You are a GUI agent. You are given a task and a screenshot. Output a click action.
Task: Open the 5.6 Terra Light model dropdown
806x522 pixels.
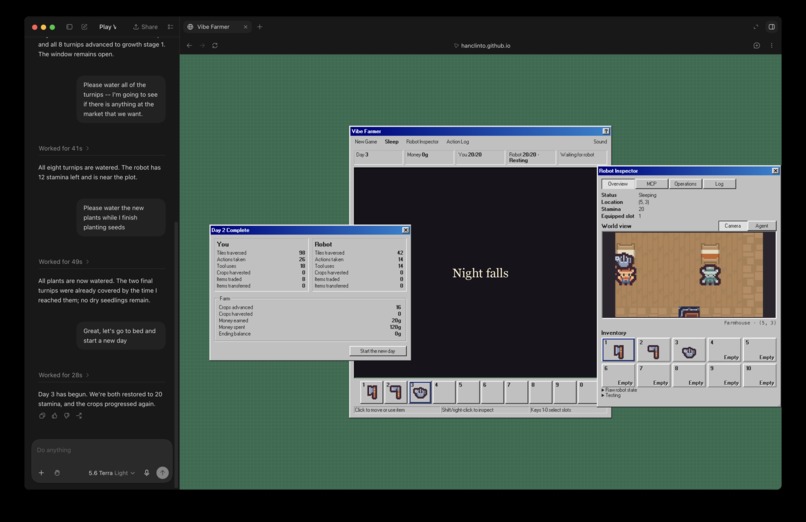point(112,473)
